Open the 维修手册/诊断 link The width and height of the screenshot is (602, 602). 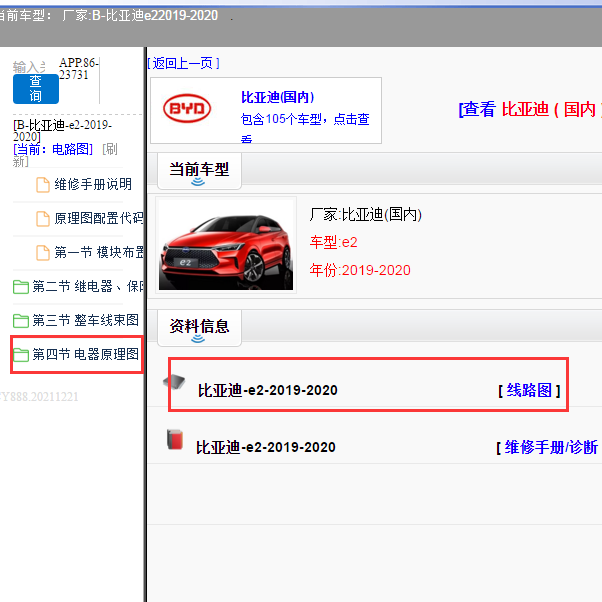tap(551, 447)
